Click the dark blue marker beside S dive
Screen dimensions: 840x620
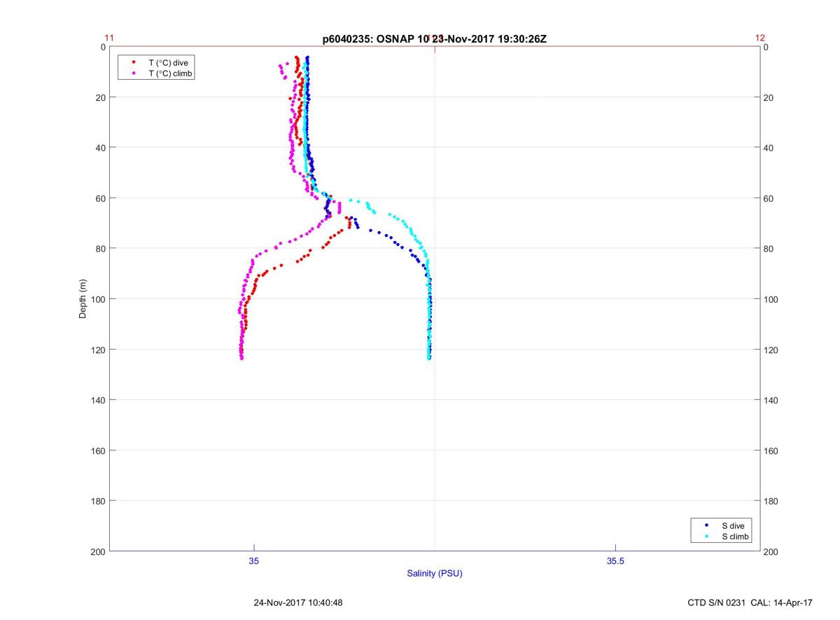pyautogui.click(x=706, y=525)
